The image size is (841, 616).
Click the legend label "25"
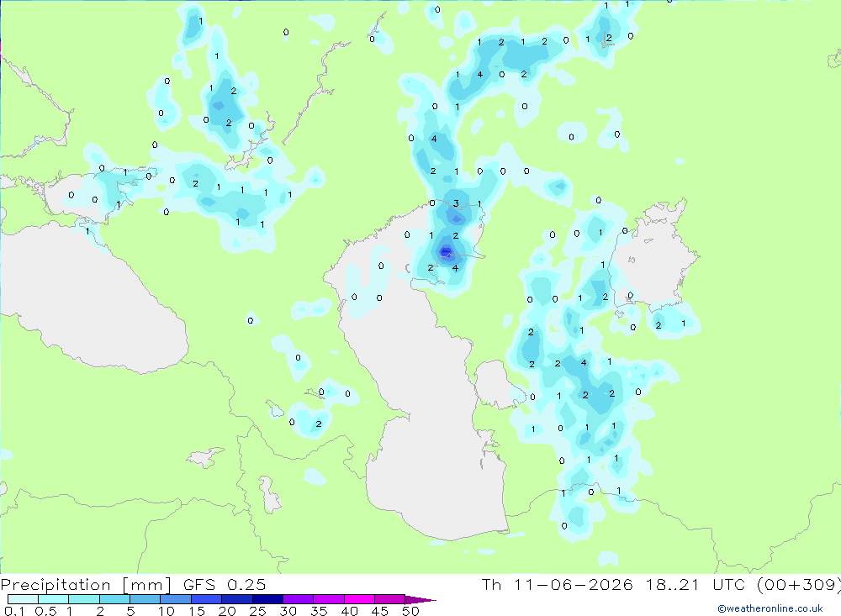coord(257,611)
